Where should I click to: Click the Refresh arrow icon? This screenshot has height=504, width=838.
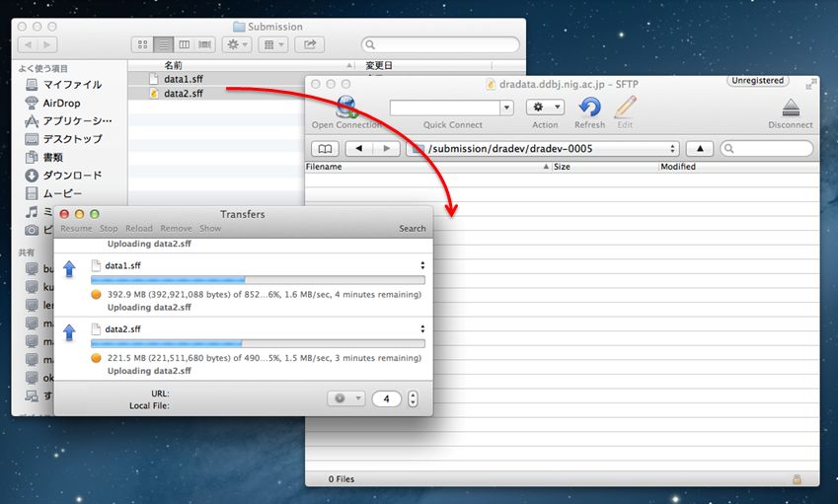coord(589,107)
